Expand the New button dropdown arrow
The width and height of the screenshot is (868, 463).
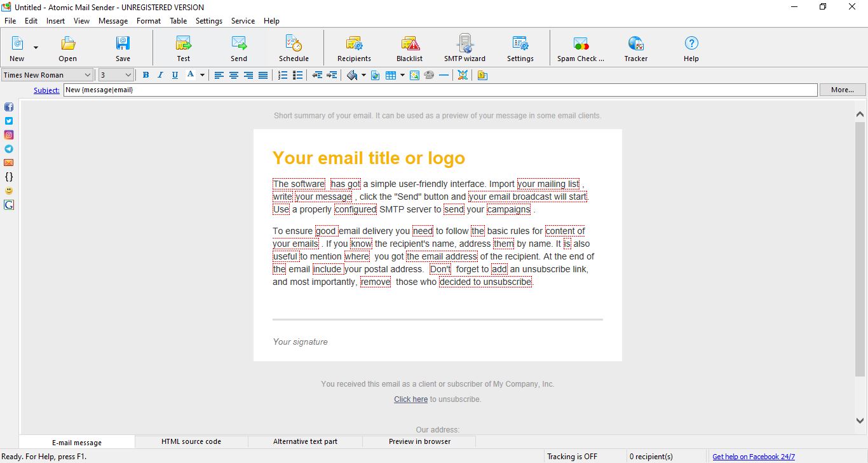click(36, 48)
